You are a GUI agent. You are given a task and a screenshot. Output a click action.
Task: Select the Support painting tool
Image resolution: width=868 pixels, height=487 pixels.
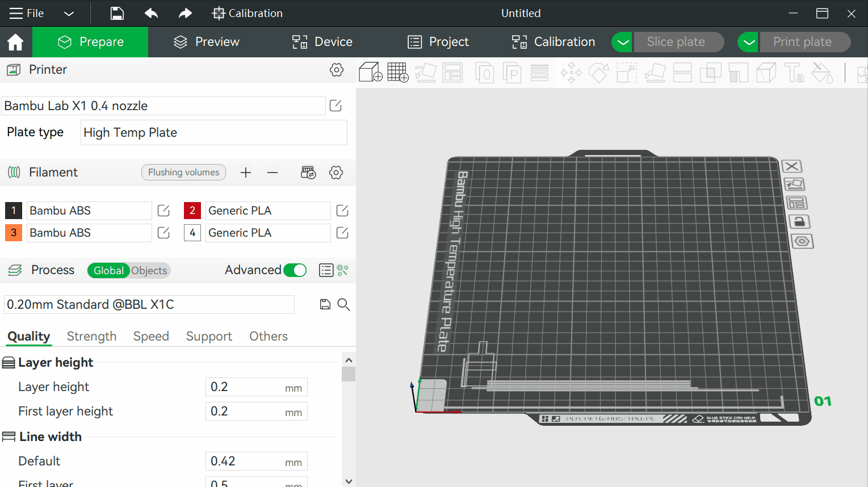coord(738,73)
